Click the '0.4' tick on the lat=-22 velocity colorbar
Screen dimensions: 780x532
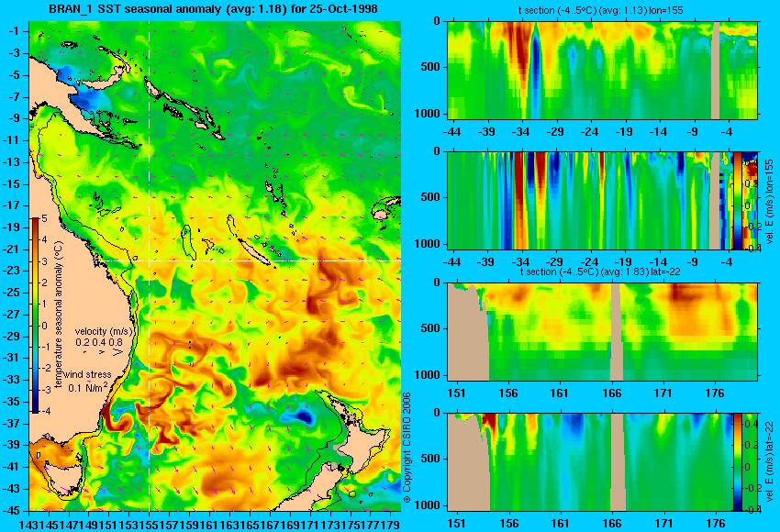click(751, 424)
